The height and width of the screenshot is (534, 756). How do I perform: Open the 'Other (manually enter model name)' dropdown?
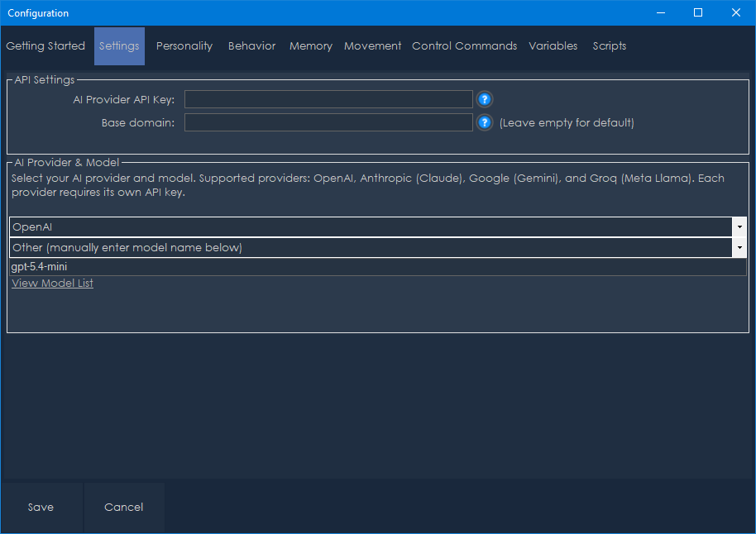pyautogui.click(x=738, y=248)
